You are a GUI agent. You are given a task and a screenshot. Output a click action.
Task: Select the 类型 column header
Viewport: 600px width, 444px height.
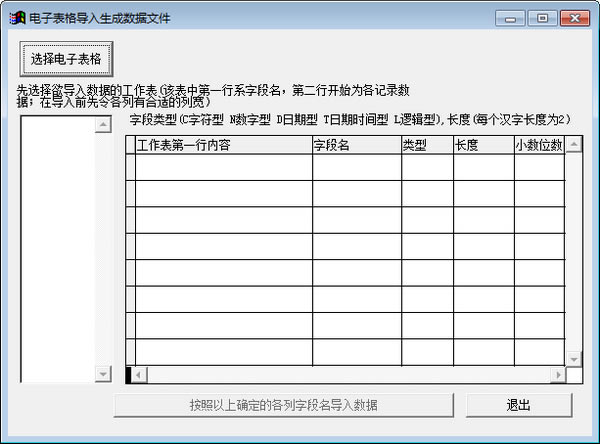coord(427,145)
